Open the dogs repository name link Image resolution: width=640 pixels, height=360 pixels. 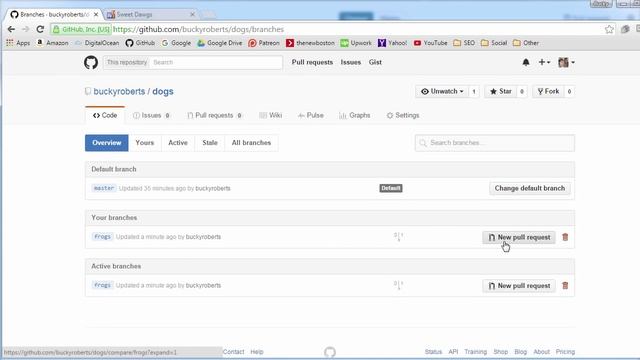tap(163, 91)
